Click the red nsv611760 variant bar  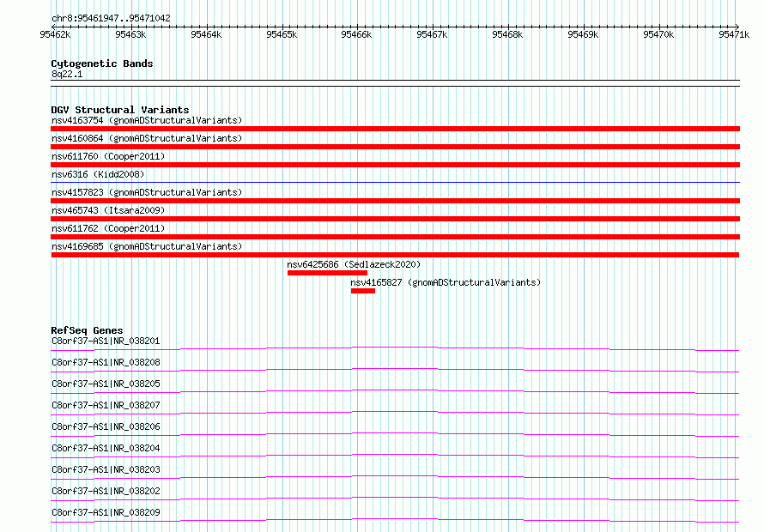[x=395, y=165]
